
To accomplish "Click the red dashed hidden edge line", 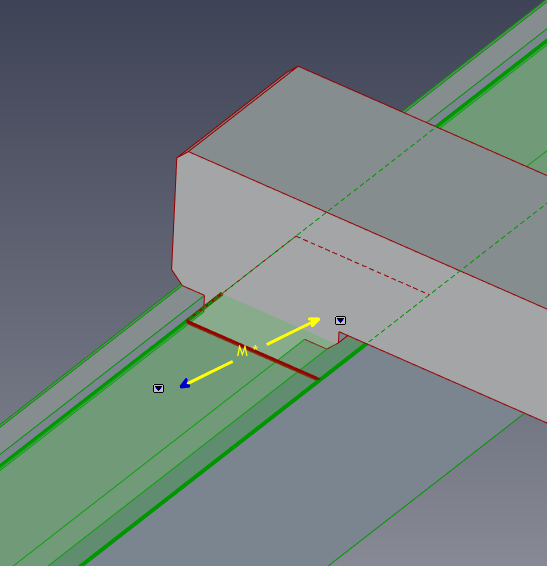I will click(x=362, y=266).
